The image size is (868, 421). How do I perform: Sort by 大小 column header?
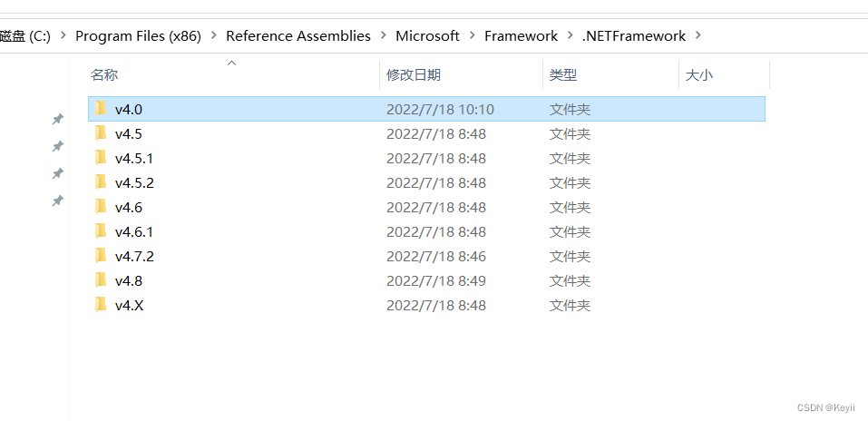click(x=699, y=75)
